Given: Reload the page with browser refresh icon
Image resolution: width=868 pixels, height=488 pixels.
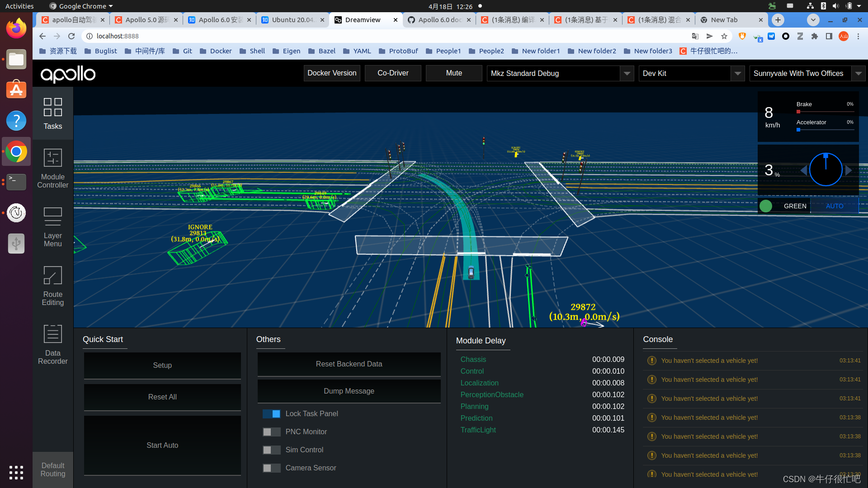Looking at the screenshot, I should 71,36.
